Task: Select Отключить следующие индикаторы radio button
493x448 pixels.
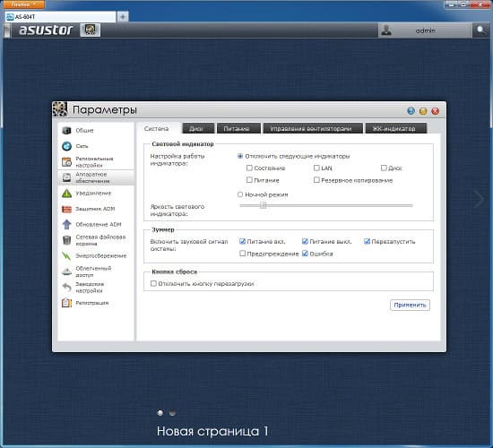Action: pos(240,156)
